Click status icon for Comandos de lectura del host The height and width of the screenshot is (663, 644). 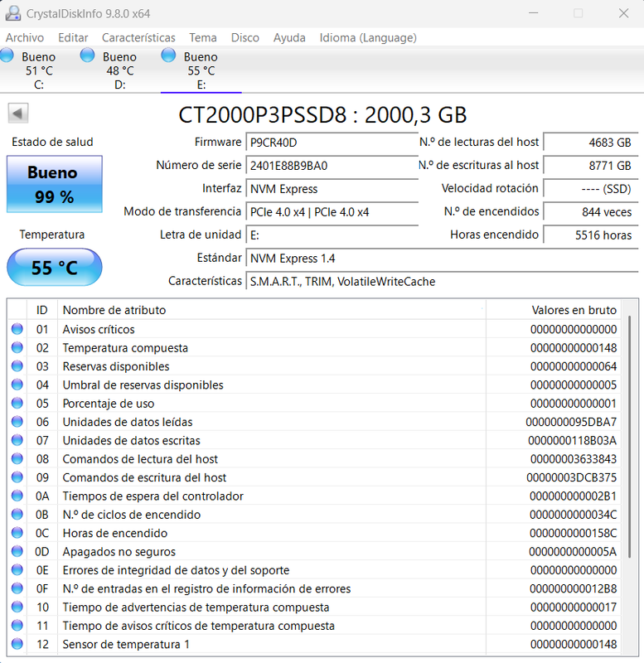[x=17, y=459]
